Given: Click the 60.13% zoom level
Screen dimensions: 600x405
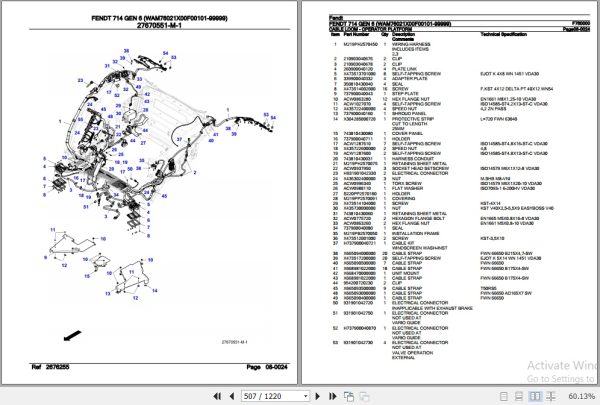Looking at the screenshot, I should point(582,397).
